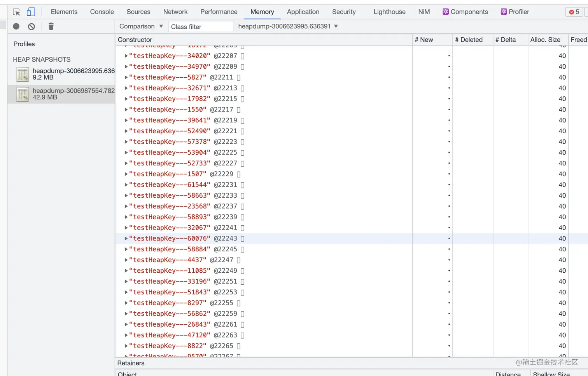
Task: Click the red error count badge
Action: tap(574, 12)
